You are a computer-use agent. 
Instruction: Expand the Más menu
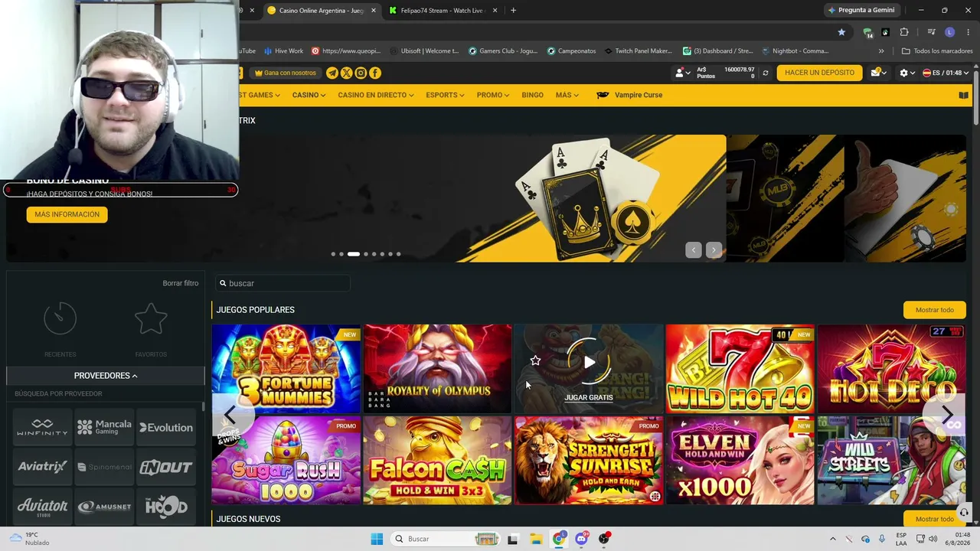coord(567,95)
